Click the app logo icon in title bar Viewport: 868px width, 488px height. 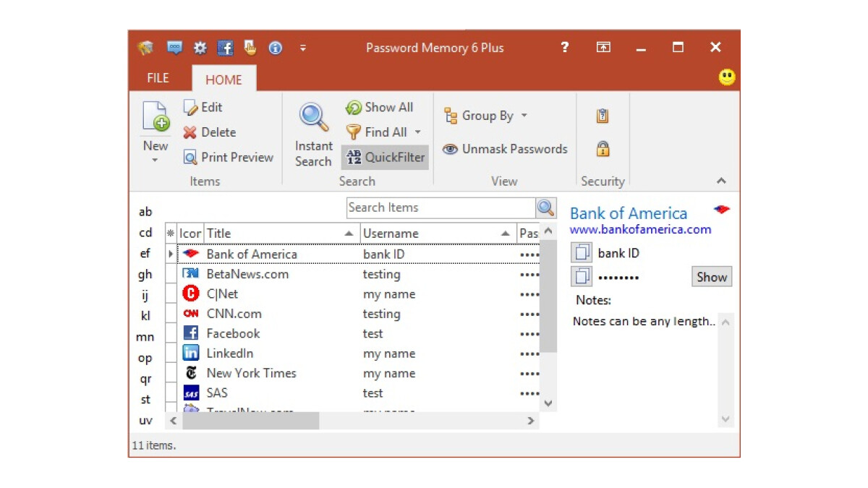pyautogui.click(x=146, y=48)
